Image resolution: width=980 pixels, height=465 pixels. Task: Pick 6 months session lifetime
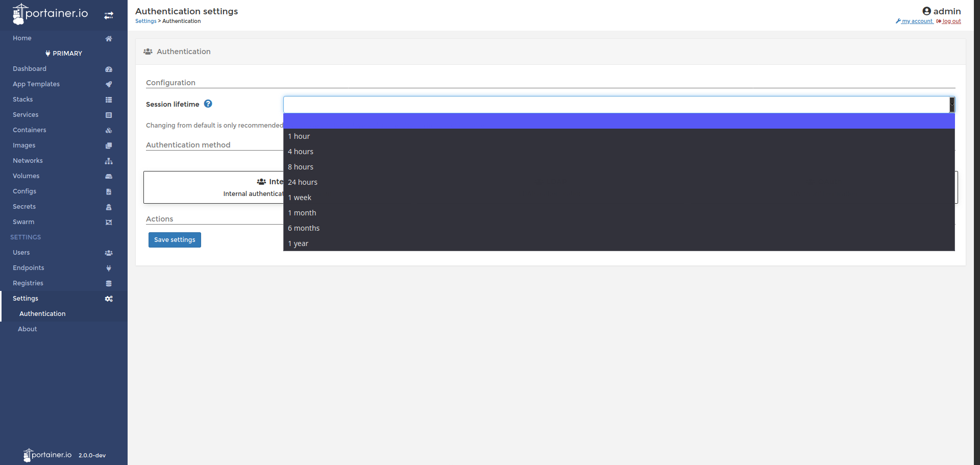304,228
